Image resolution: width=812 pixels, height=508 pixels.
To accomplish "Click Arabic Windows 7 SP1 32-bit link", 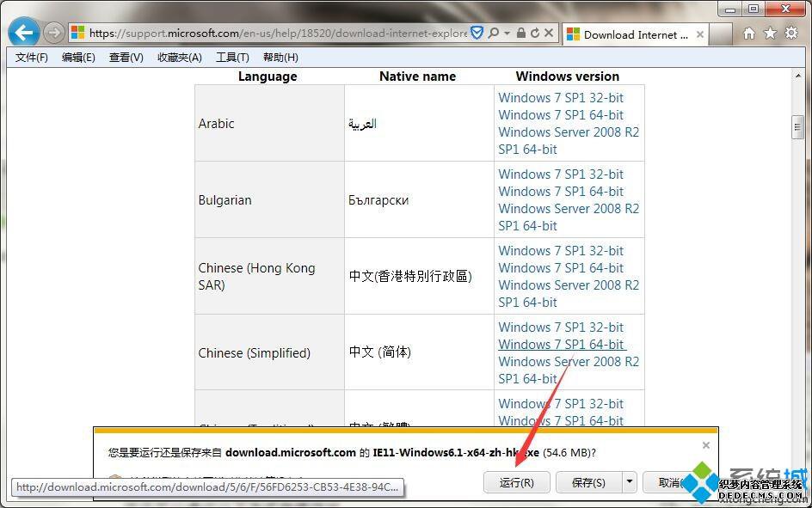I will pyautogui.click(x=561, y=98).
